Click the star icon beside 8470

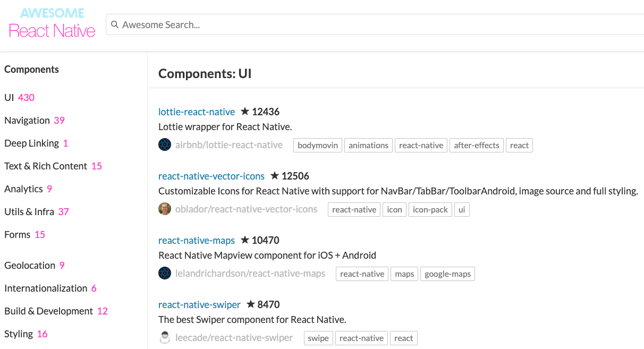(250, 304)
